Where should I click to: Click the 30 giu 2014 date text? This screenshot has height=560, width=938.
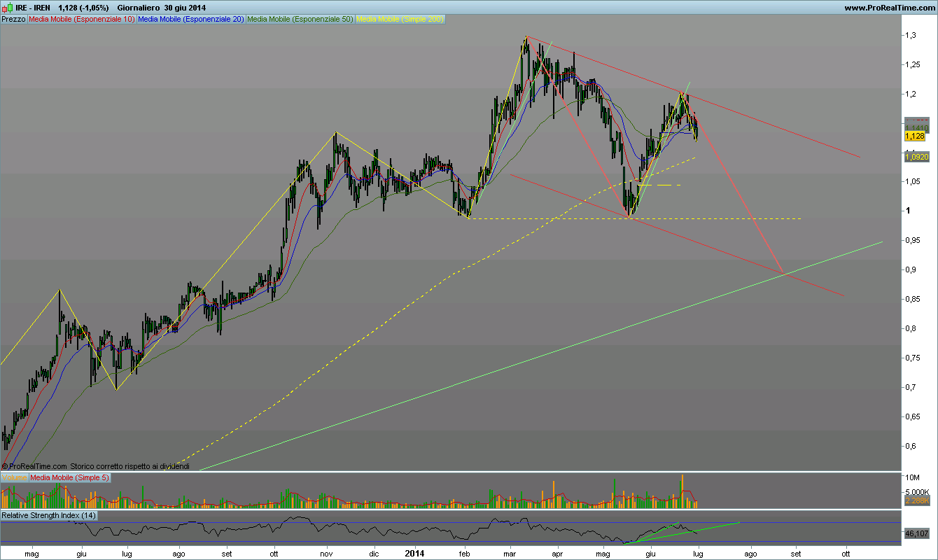[x=185, y=7]
